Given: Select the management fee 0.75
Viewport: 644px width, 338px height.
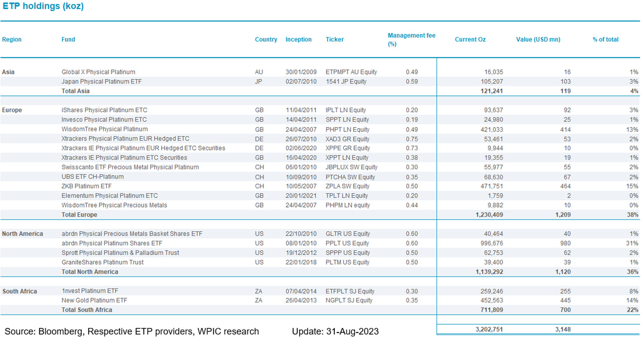Looking at the screenshot, I should 412,139.
